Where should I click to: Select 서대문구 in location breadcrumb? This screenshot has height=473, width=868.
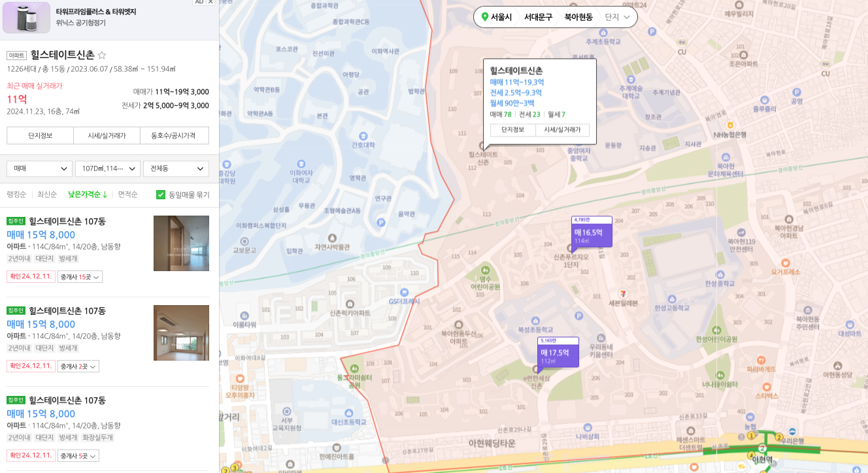[x=538, y=17]
